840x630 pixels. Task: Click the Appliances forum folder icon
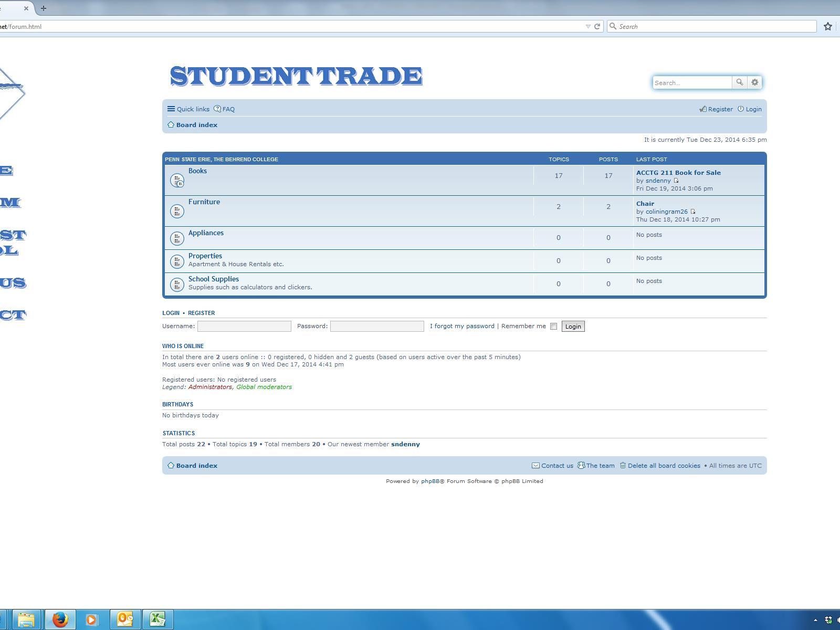coord(177,238)
